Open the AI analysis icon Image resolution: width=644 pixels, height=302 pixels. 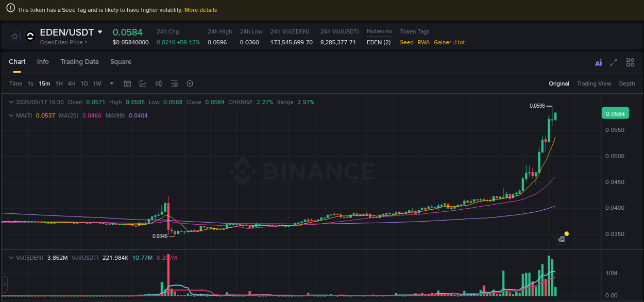[x=598, y=63]
